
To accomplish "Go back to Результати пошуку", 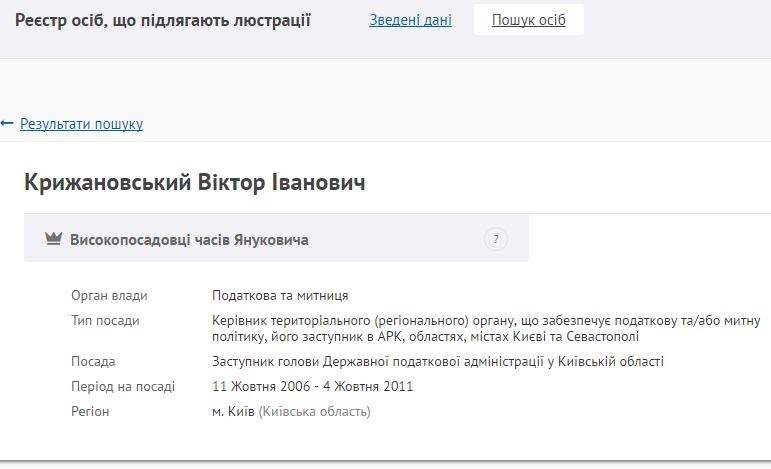I will point(81,124).
